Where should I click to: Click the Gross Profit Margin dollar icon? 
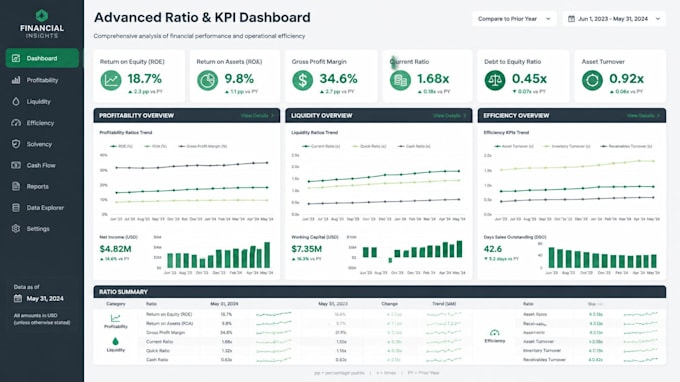pos(303,81)
